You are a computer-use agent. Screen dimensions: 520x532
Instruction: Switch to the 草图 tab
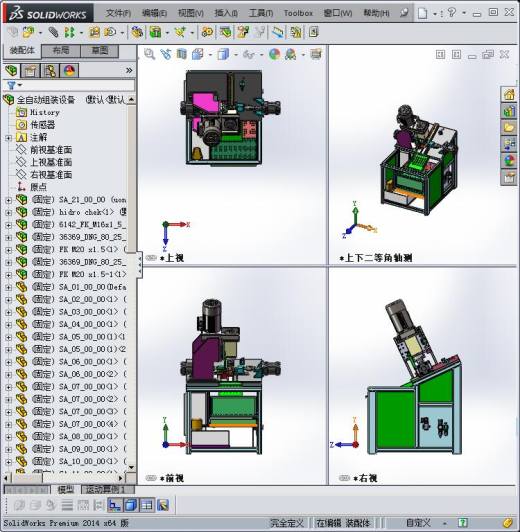100,51
